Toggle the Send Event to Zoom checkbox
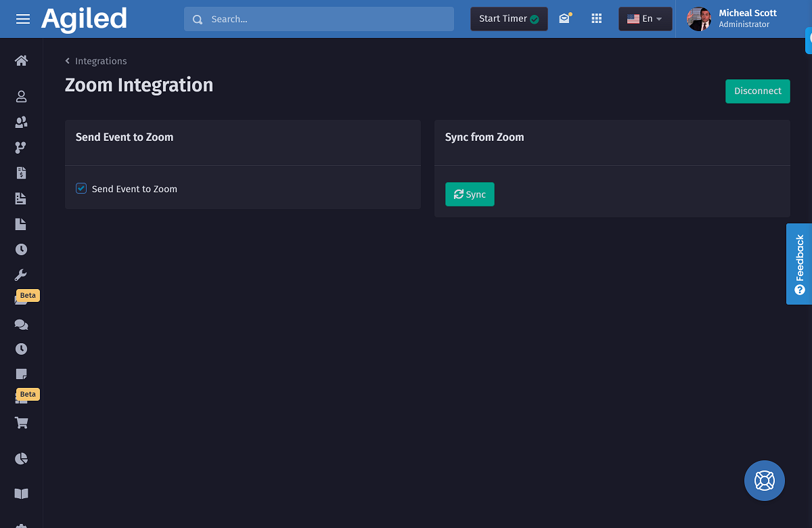Viewport: 812px width, 528px height. coord(81,188)
